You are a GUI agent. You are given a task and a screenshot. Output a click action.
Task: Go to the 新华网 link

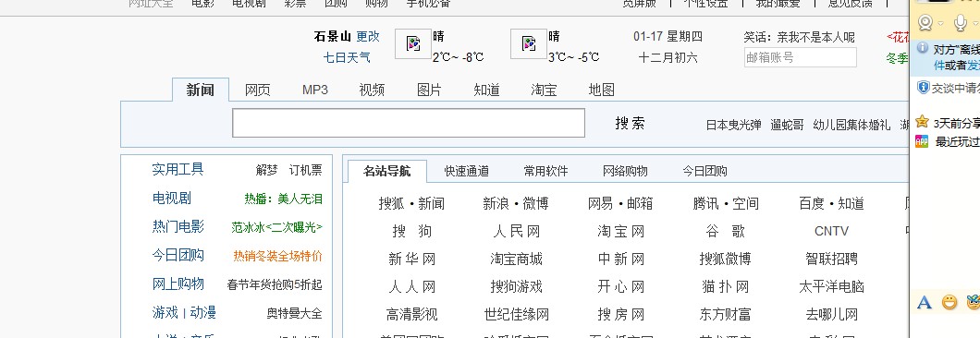pyautogui.click(x=411, y=260)
